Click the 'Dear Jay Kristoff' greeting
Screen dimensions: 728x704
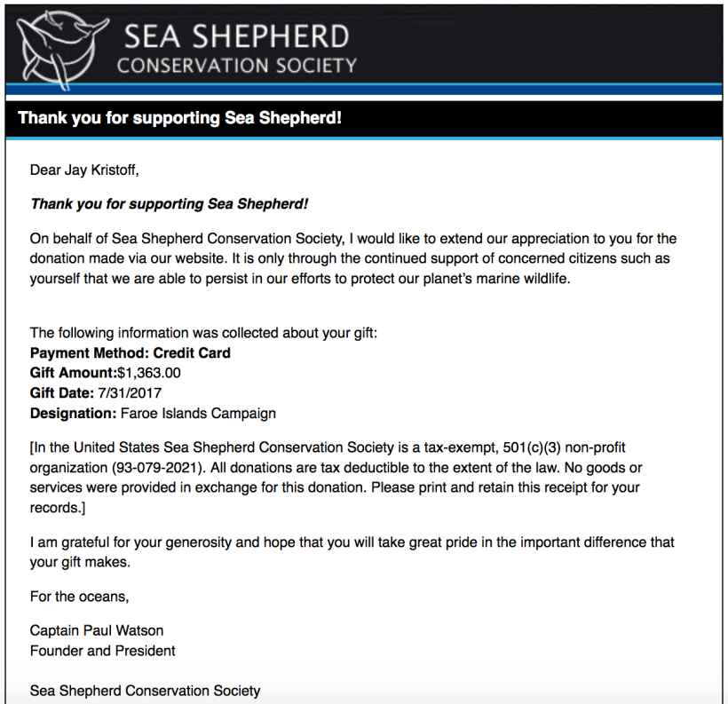tap(84, 170)
